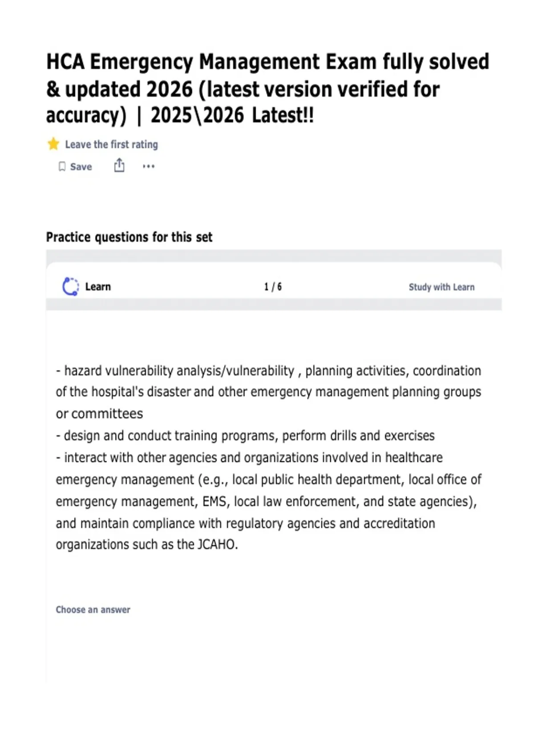
Task: Click the gray bar below the Learn header
Action: click(274, 304)
